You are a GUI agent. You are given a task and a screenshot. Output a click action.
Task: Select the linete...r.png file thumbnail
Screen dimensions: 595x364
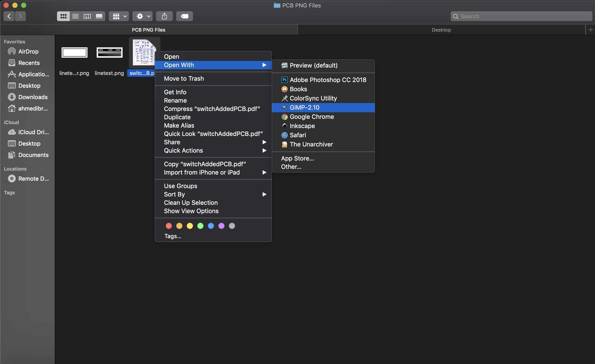coord(74,52)
